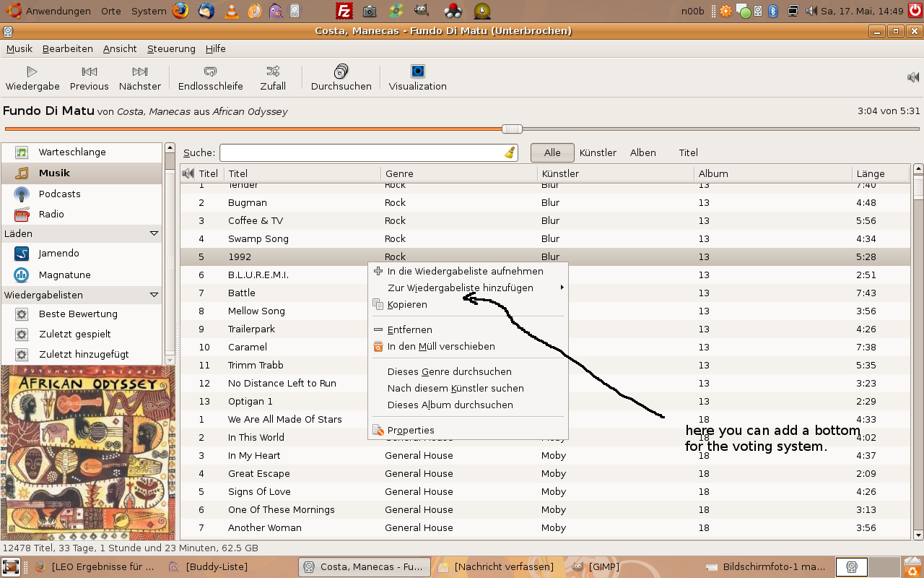Choose Nach diesem Künstler suchen
The width and height of the screenshot is (924, 578).
[x=468, y=389]
